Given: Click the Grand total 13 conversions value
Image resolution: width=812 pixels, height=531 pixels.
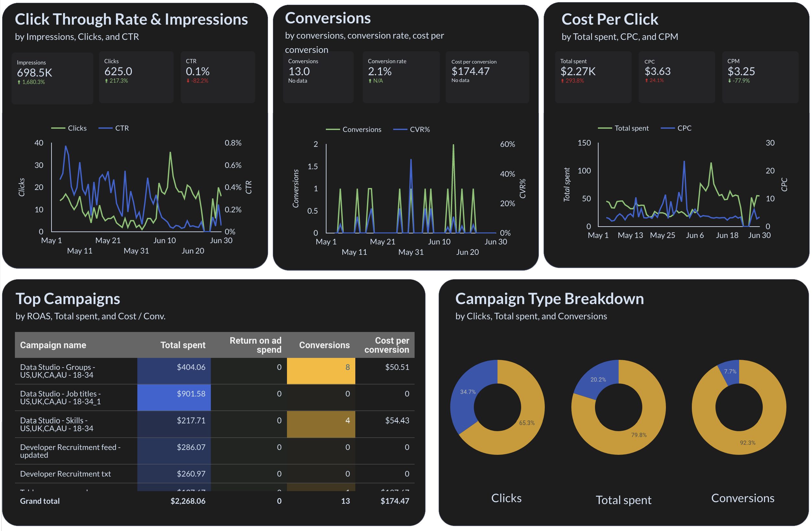Looking at the screenshot, I should (345, 501).
